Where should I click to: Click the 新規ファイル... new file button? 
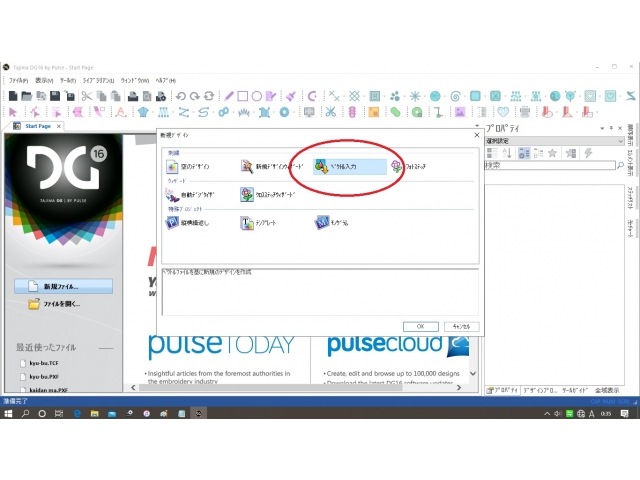63,286
